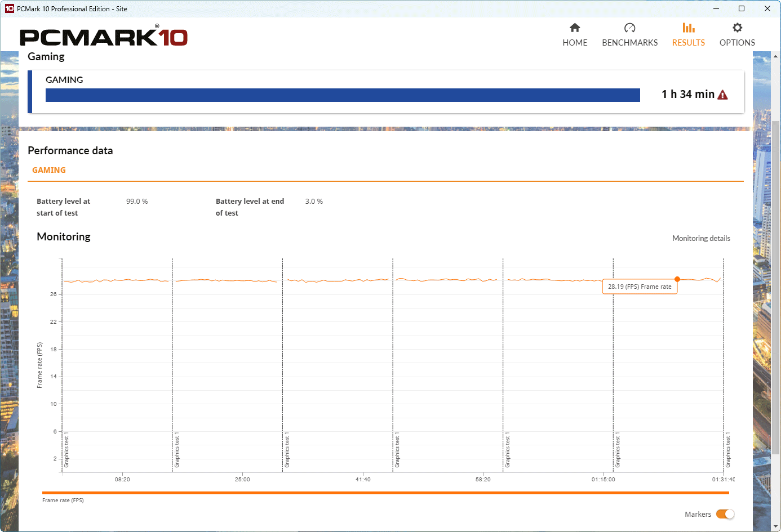The width and height of the screenshot is (781, 532).
Task: Maximize the PCMark 10 window
Action: point(742,8)
